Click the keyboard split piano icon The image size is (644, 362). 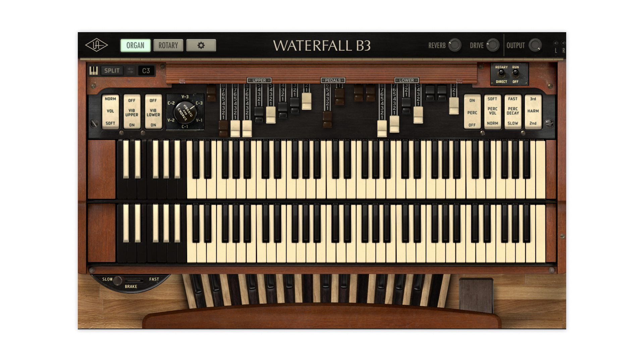pos(94,71)
